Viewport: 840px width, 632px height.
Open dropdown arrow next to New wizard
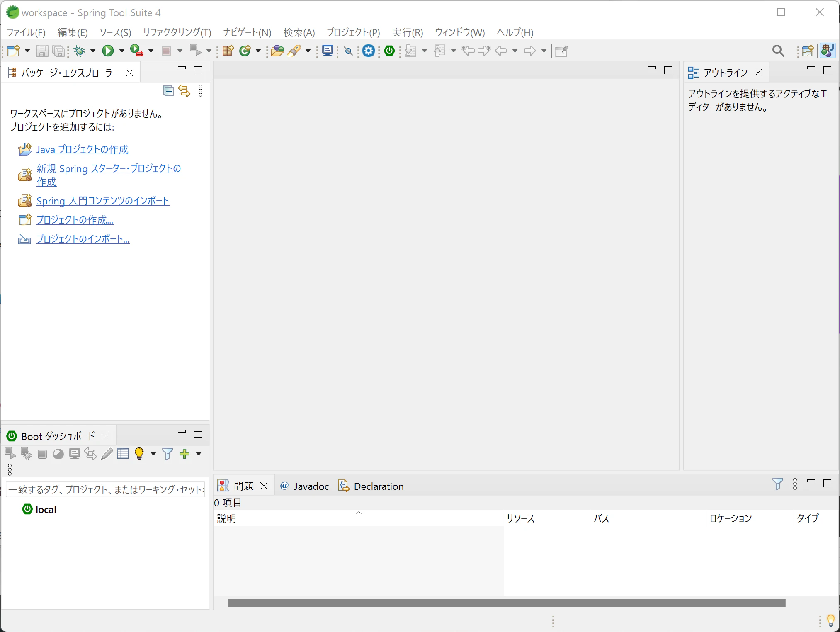tap(27, 51)
